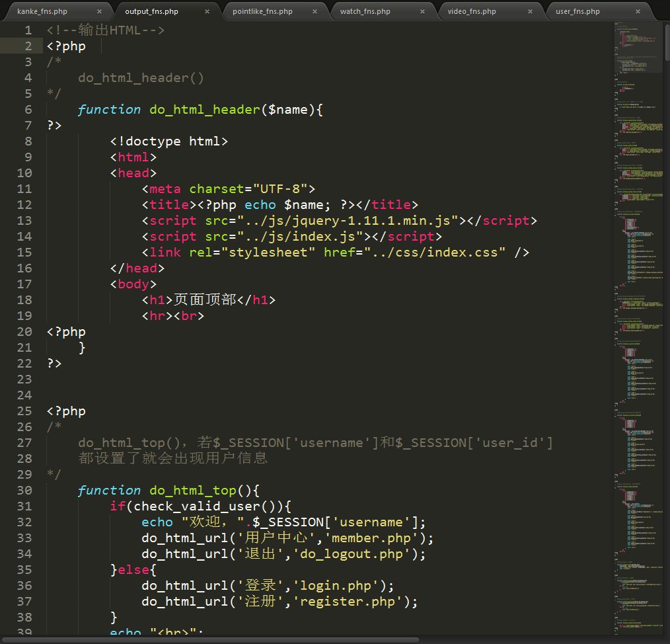Click the '</head>' closing tag line
Image resolution: width=670 pixels, height=644 pixels.
[x=137, y=268]
